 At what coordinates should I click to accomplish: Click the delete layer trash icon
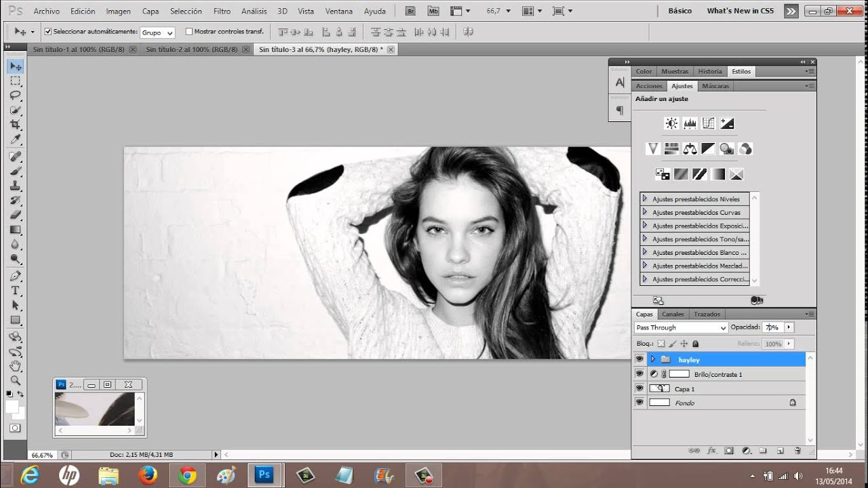(x=797, y=451)
